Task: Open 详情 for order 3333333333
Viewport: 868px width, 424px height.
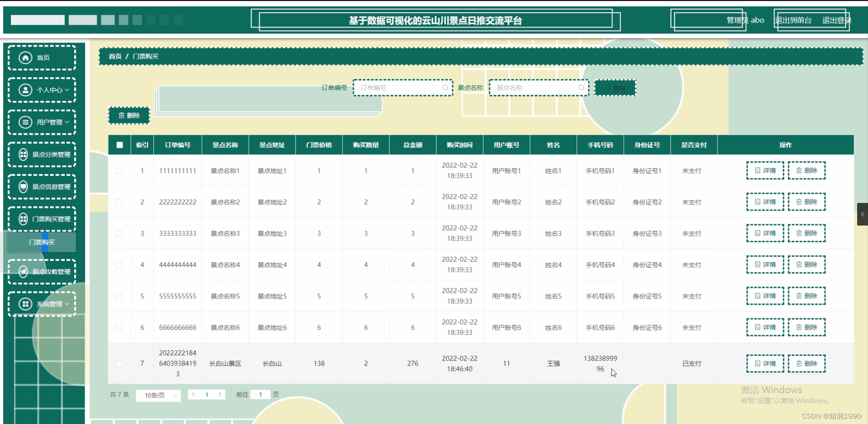Action: tap(765, 233)
